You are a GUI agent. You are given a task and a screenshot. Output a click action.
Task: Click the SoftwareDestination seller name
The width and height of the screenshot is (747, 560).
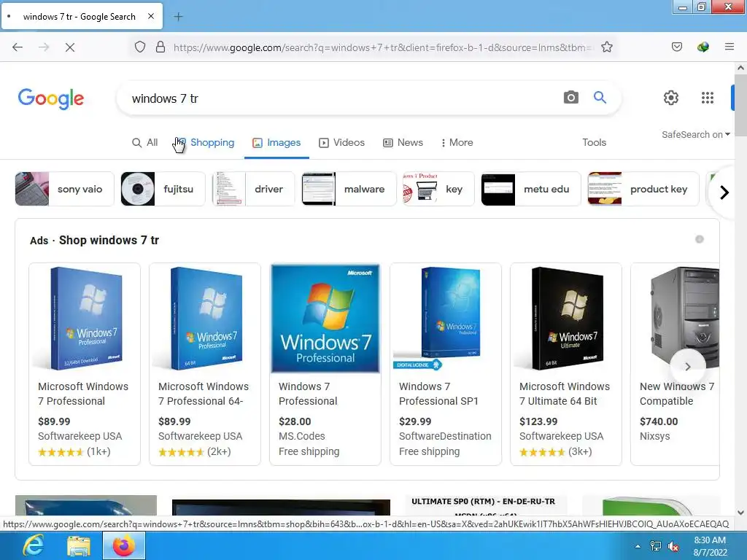point(445,436)
